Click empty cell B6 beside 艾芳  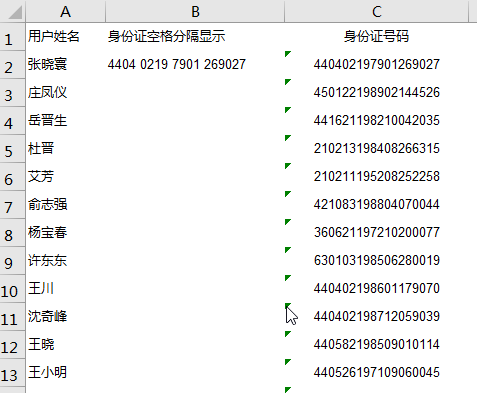coord(195,177)
